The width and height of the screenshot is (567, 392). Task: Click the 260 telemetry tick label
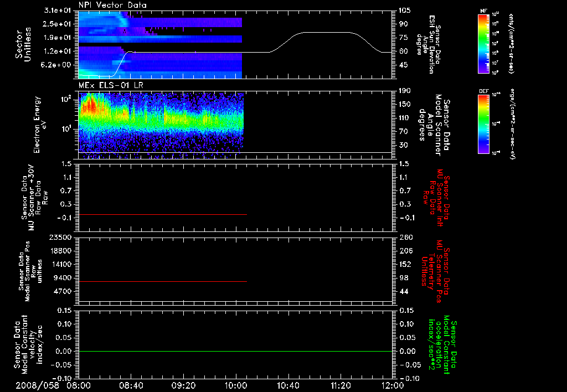point(405,237)
